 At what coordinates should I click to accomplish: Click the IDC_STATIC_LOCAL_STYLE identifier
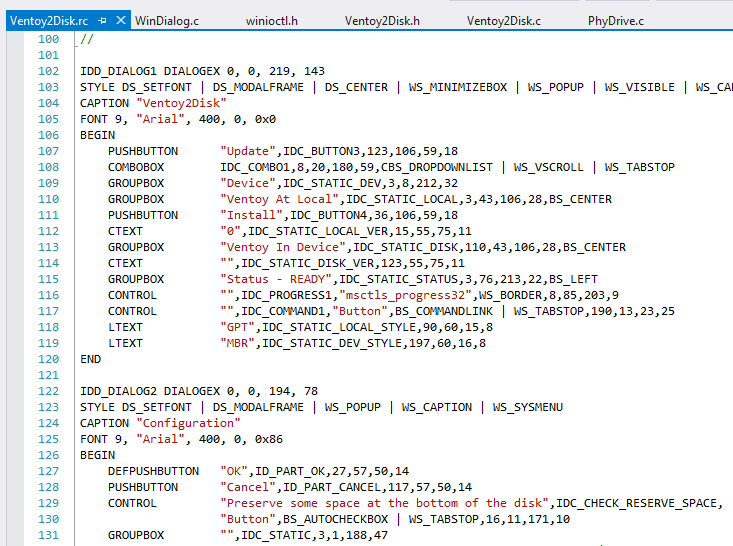tap(338, 327)
